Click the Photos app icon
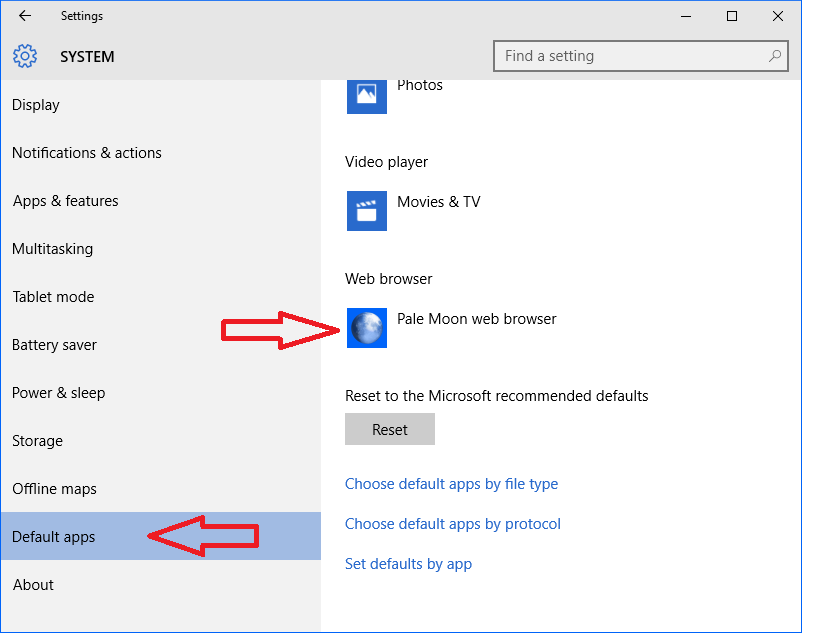This screenshot has width=819, height=633. (x=367, y=96)
